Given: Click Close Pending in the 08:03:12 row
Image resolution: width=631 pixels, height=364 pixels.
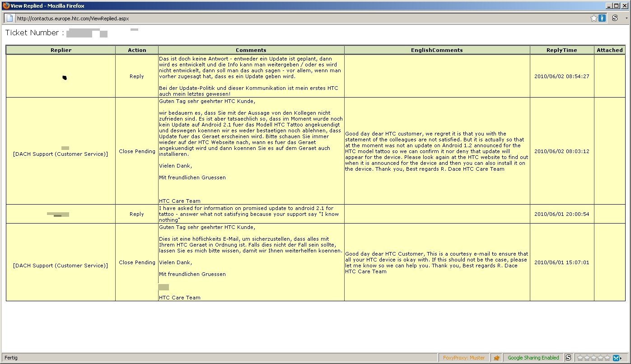Looking at the screenshot, I should (x=137, y=151).
